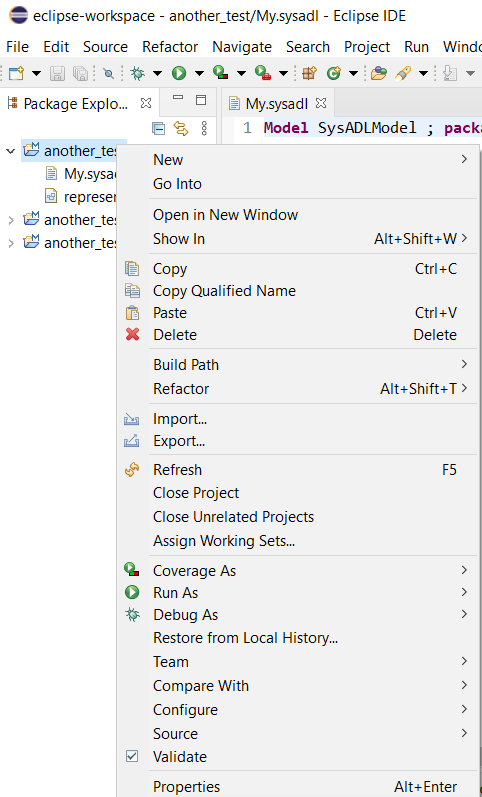Screen dimensions: 482x797
Task: Choose Paste from the context menu
Action: click(298, 313)
